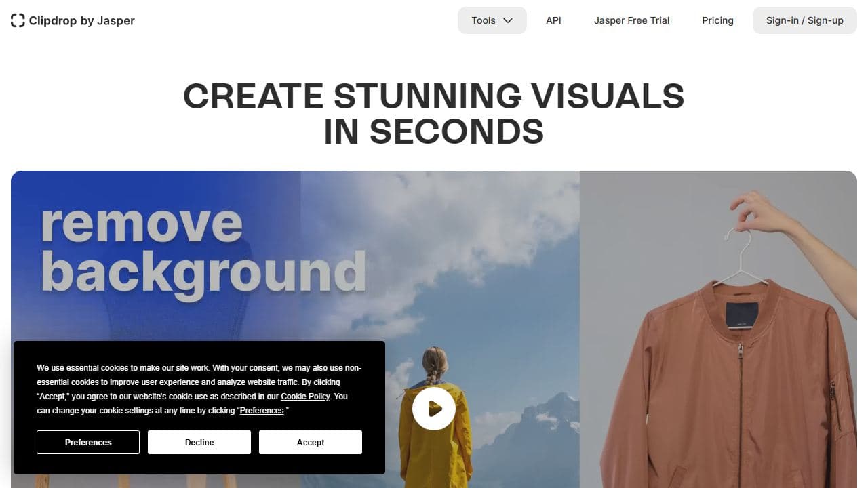Decline non-essential cookies
The width and height of the screenshot is (868, 488).
199,442
